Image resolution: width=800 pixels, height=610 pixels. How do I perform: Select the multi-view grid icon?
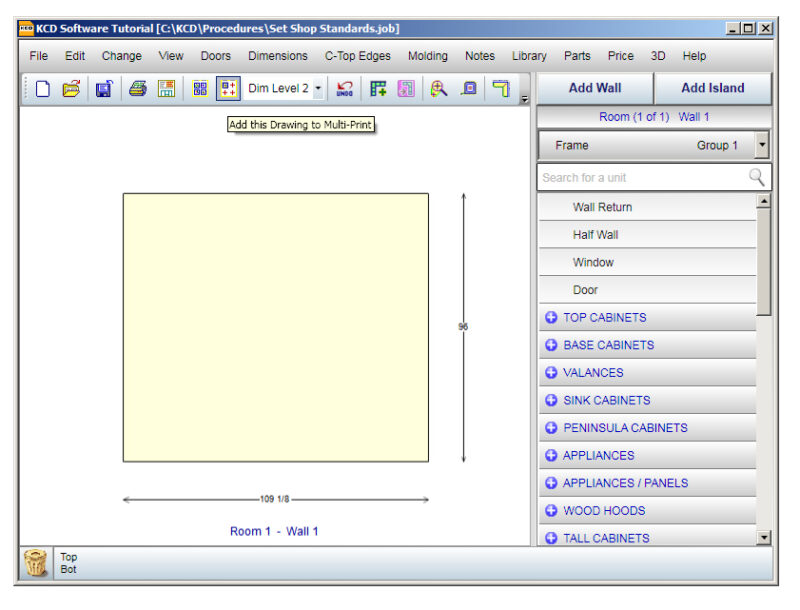199,89
